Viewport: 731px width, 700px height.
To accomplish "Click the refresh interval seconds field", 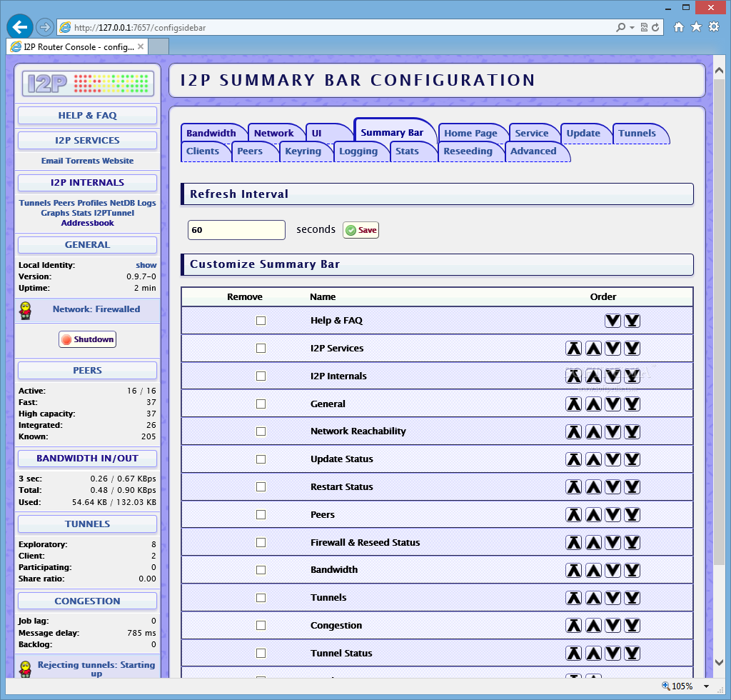I will click(x=236, y=230).
